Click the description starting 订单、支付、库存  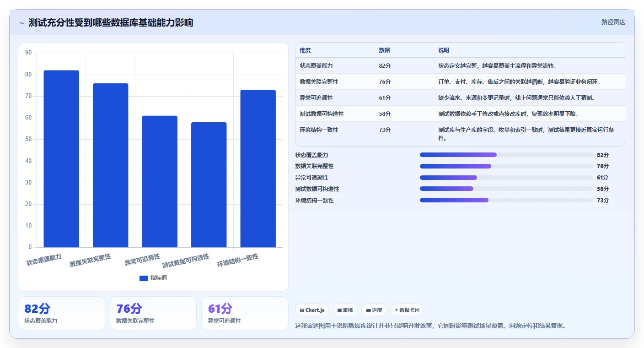click(x=519, y=82)
